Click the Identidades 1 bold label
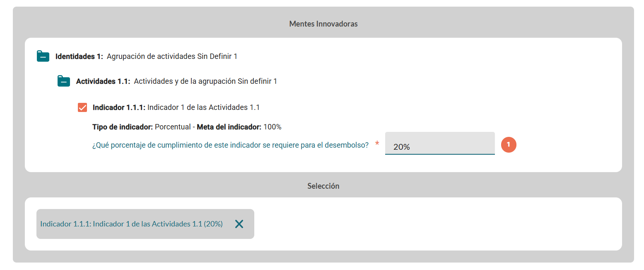This screenshot has width=644, height=270. pyautogui.click(x=79, y=56)
